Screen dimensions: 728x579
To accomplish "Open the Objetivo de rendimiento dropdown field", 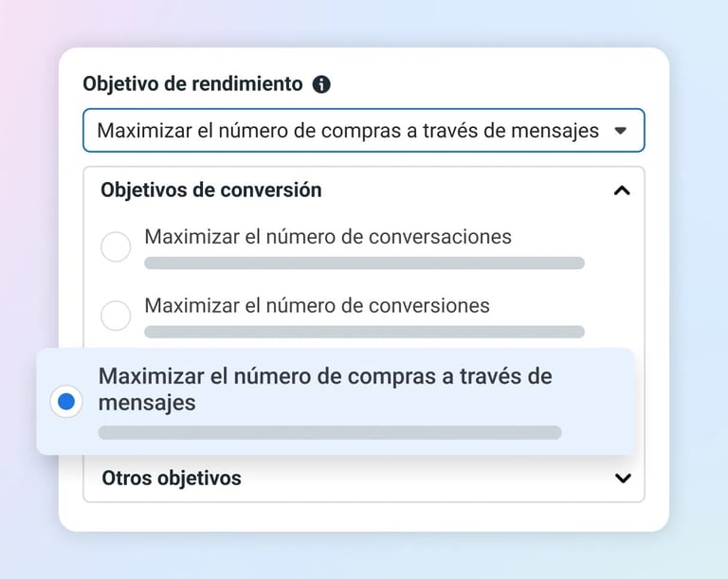I will coord(364,131).
